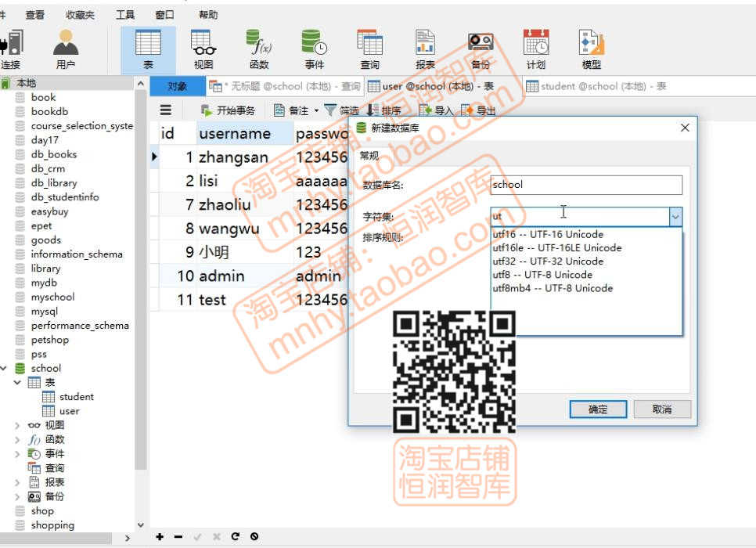Open the 窗口 window menu
This screenshot has height=548, width=756.
(165, 15)
